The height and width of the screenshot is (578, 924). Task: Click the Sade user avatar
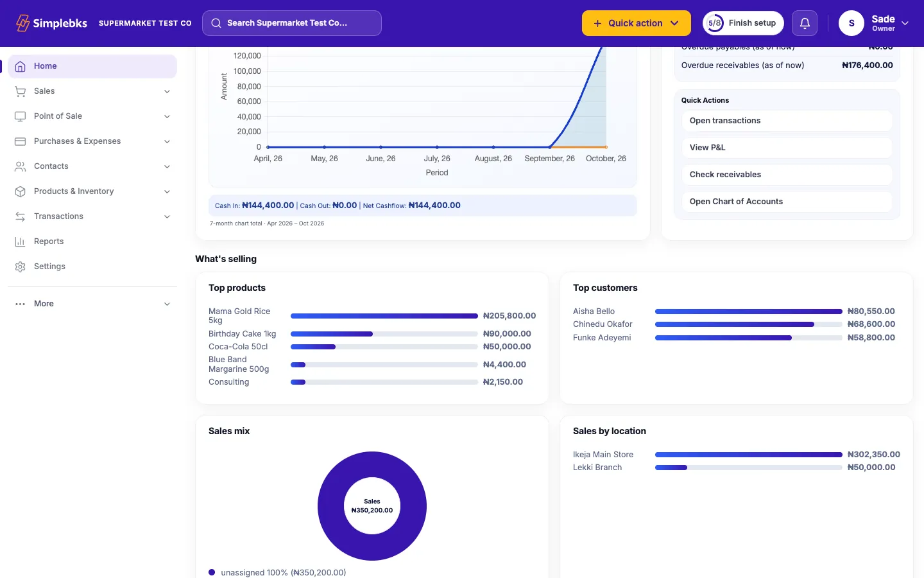coord(851,23)
